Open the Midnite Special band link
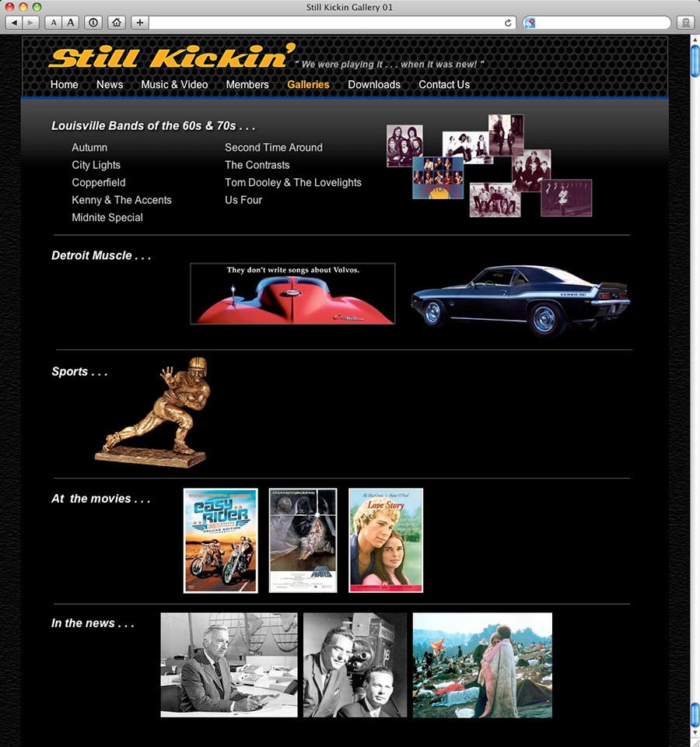 107,218
